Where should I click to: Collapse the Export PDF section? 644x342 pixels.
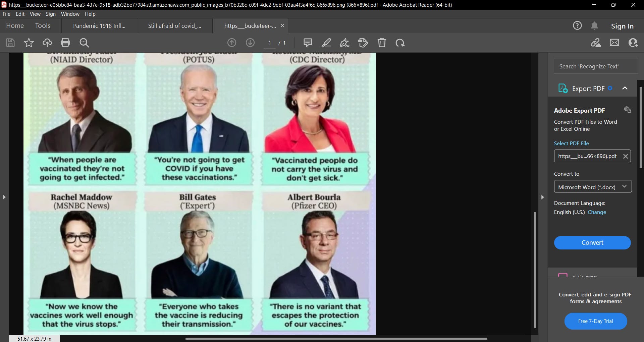point(625,88)
